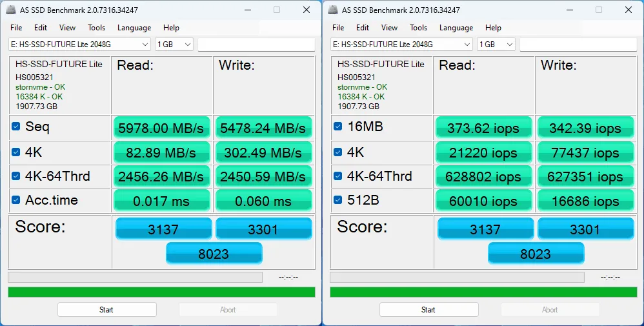Click Abort button in left window
Screen dimensions: 644x326
click(x=228, y=310)
